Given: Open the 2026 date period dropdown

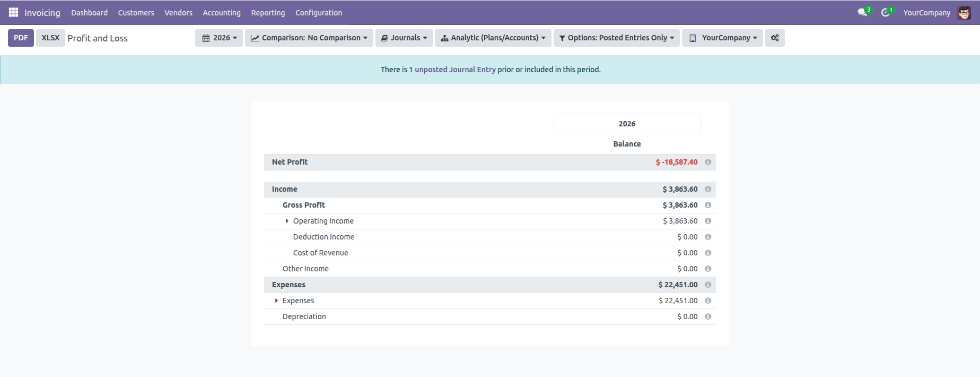Looking at the screenshot, I should (219, 38).
